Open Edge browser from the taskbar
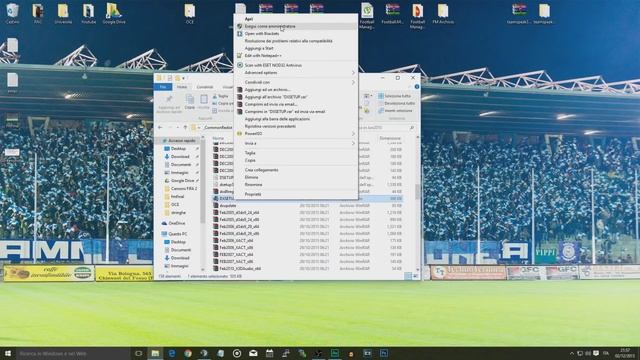The width and height of the screenshot is (640, 360). coord(171,353)
